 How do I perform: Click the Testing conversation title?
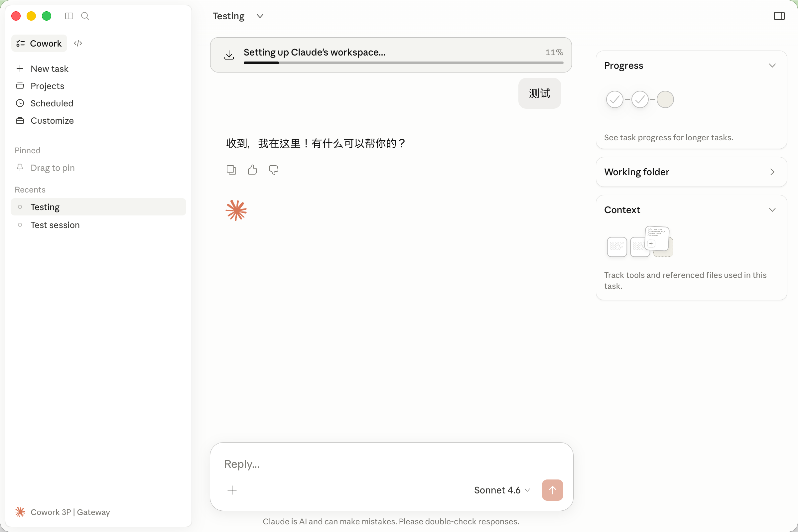coord(228,16)
